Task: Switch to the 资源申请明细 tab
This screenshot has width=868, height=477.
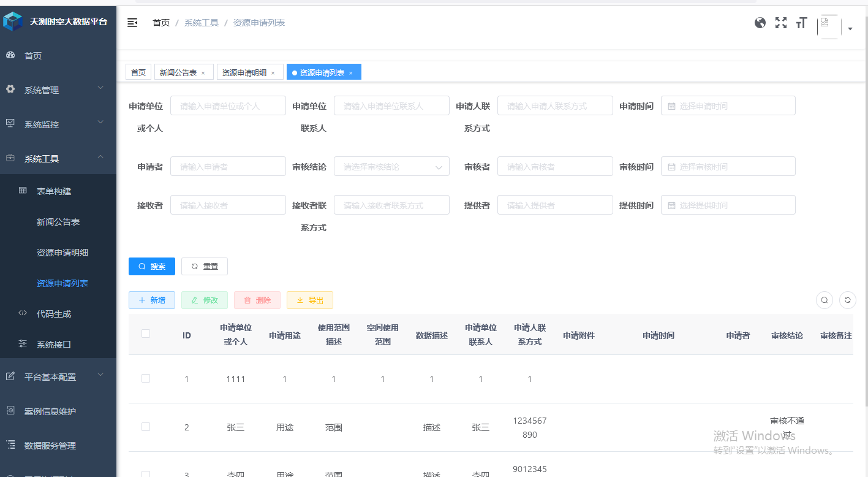Action: point(245,72)
